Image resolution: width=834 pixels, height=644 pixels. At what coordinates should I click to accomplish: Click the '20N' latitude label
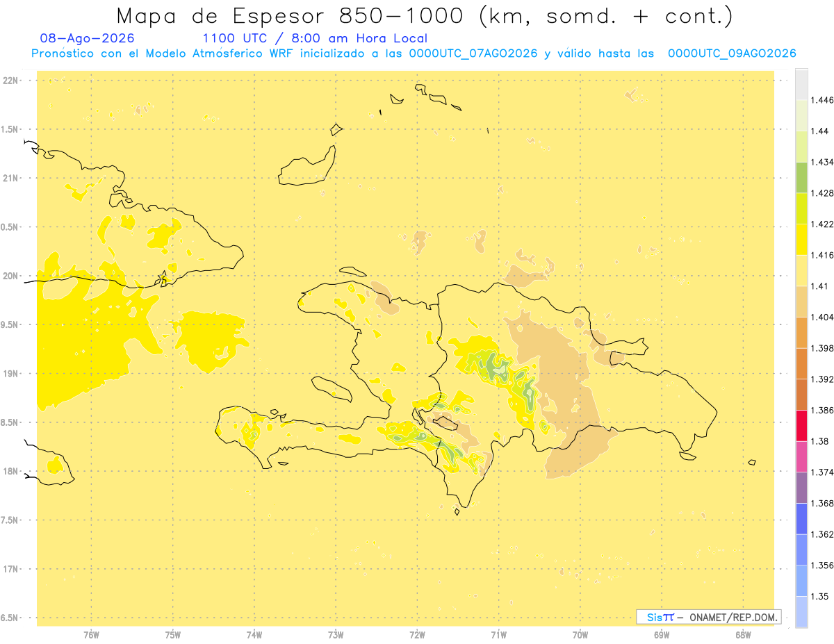[12, 276]
